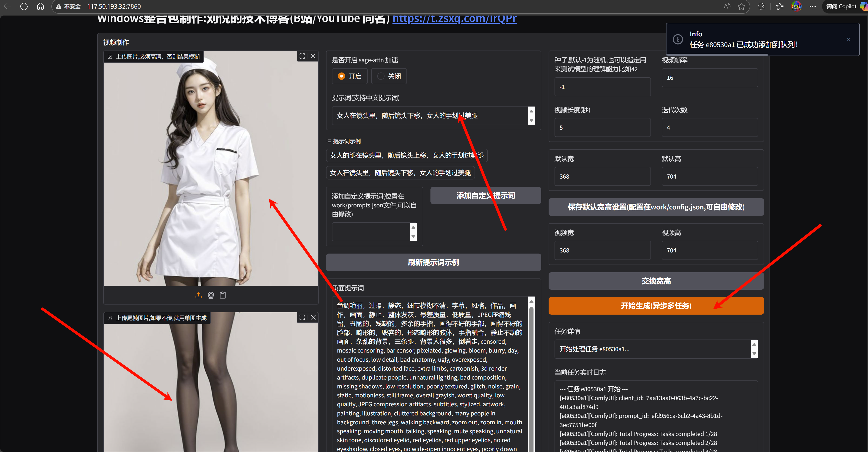Dismiss the Info notification popup

(848, 39)
